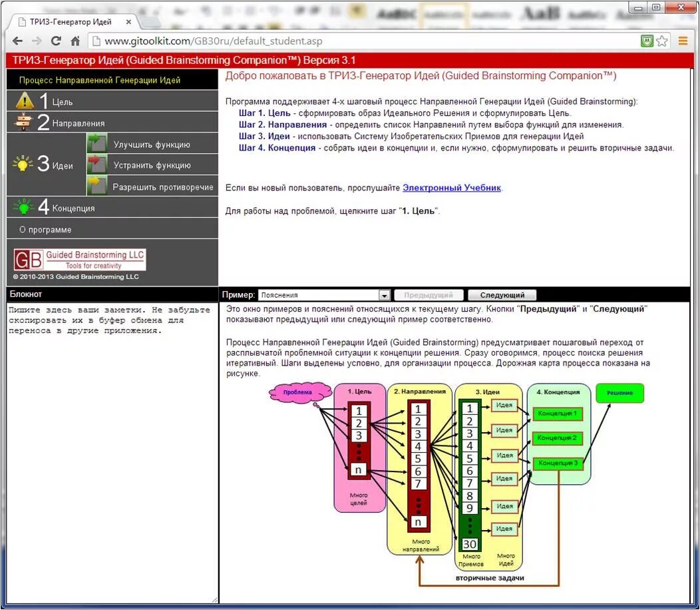The height and width of the screenshot is (610, 700).
Task: Click the red arrow icon of Устранить функцию
Action: coord(97,164)
